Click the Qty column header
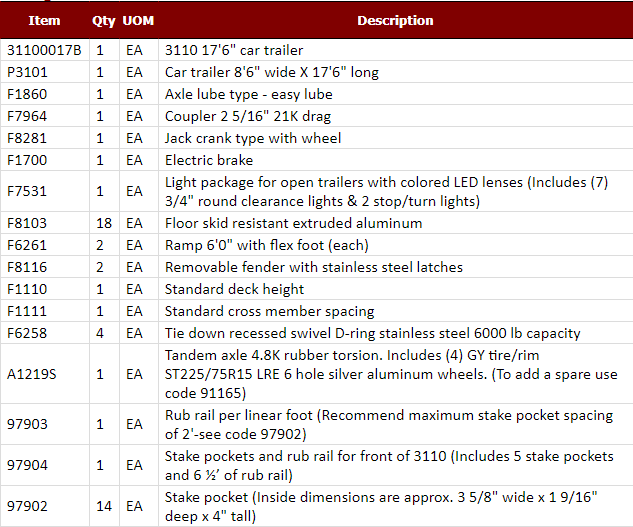Screen dimensions: 633x527 (103, 20)
